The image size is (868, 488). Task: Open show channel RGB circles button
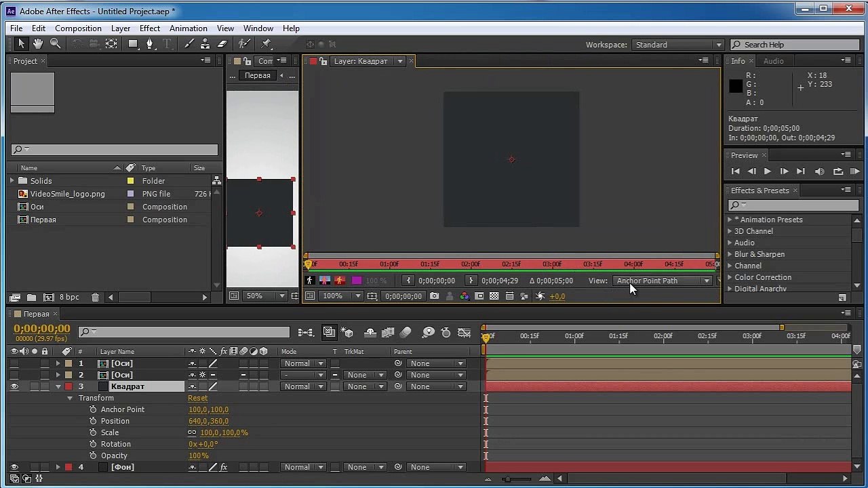465,296
